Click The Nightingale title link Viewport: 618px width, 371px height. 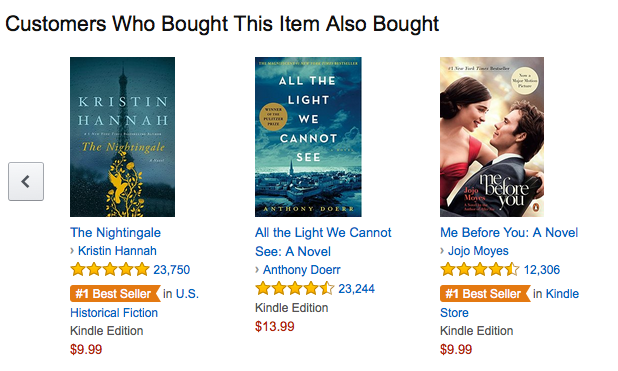(115, 233)
